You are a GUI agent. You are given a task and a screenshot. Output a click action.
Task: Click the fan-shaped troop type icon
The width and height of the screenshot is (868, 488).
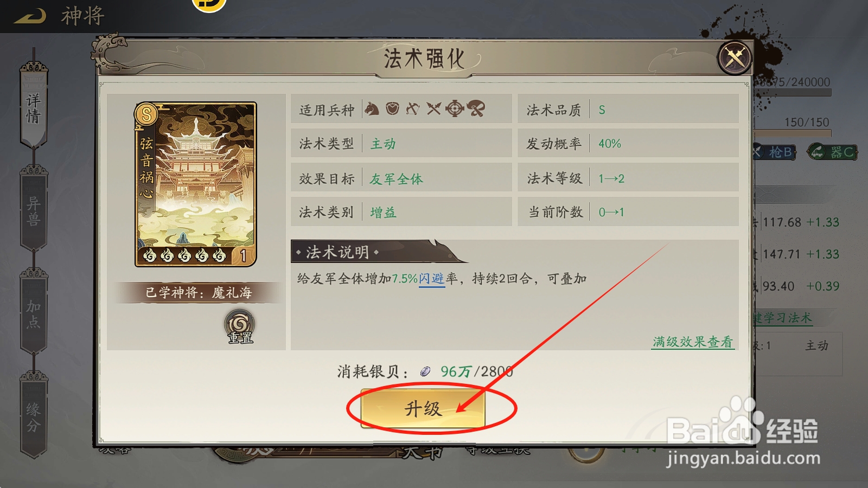(476, 108)
